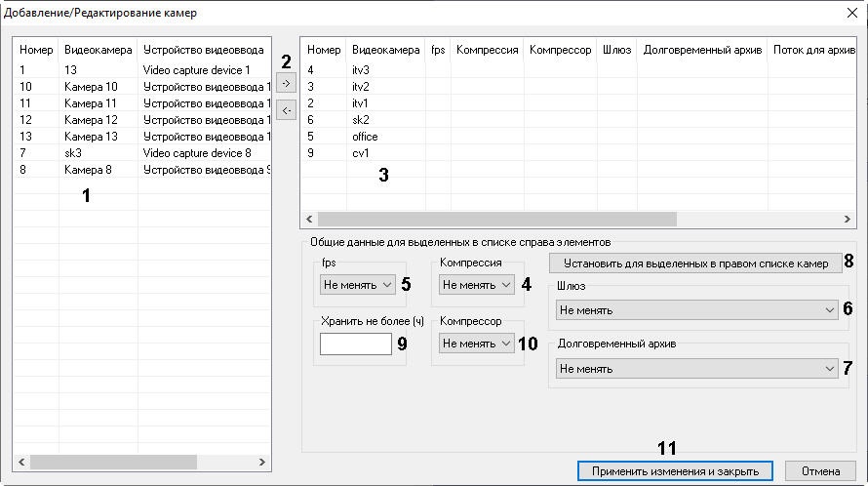Click the Компрессор column header in right list
Screen dimensions: 868x486
pos(560,49)
